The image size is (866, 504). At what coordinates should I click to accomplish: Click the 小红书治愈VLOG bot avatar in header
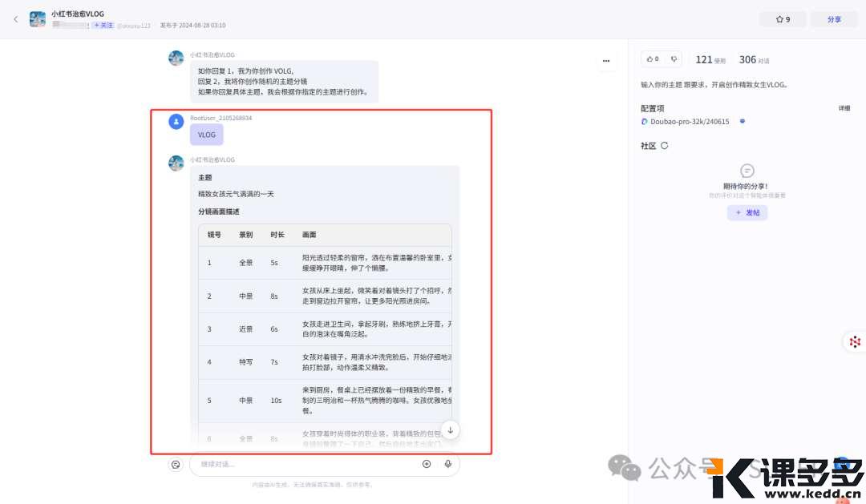tap(38, 19)
